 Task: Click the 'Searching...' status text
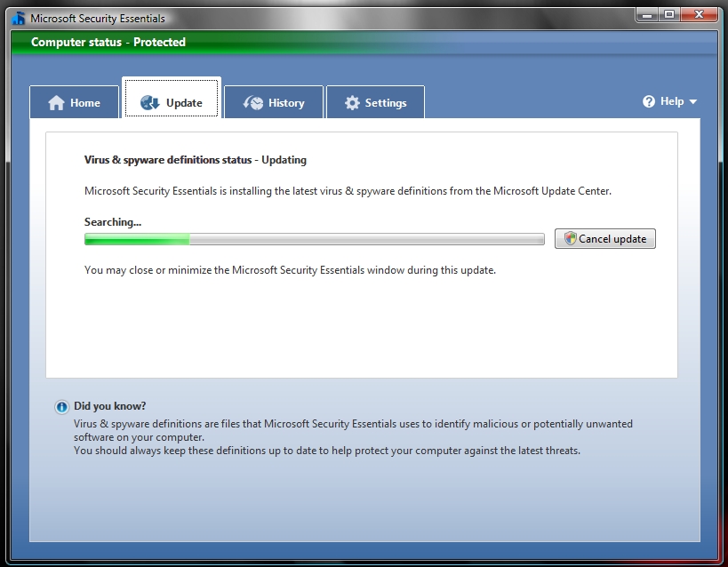tap(113, 222)
